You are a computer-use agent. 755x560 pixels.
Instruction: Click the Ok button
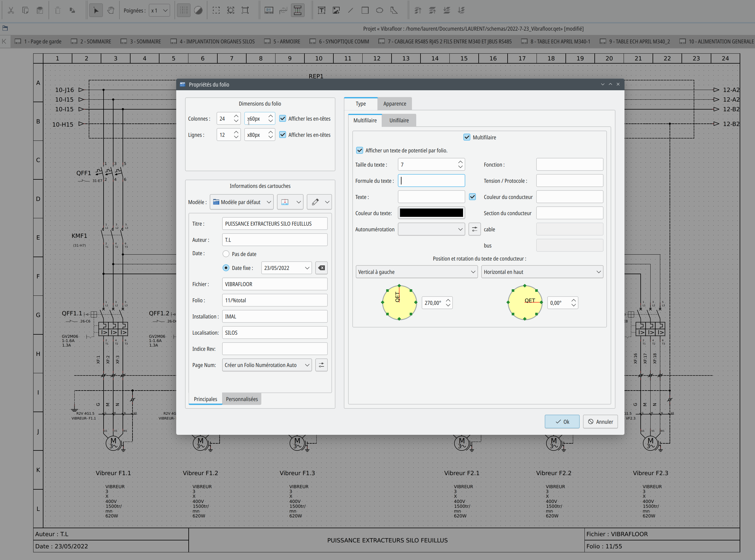tap(562, 422)
